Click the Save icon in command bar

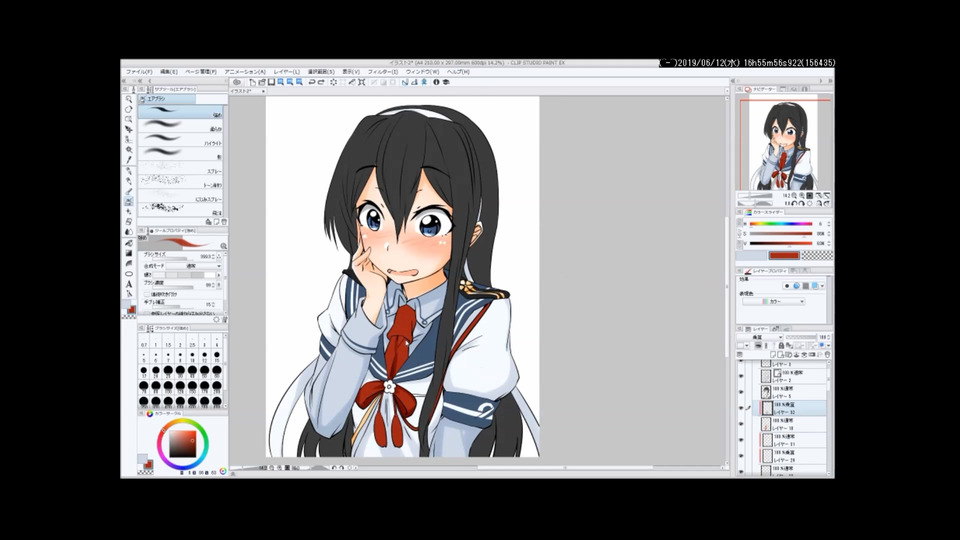pyautogui.click(x=271, y=82)
